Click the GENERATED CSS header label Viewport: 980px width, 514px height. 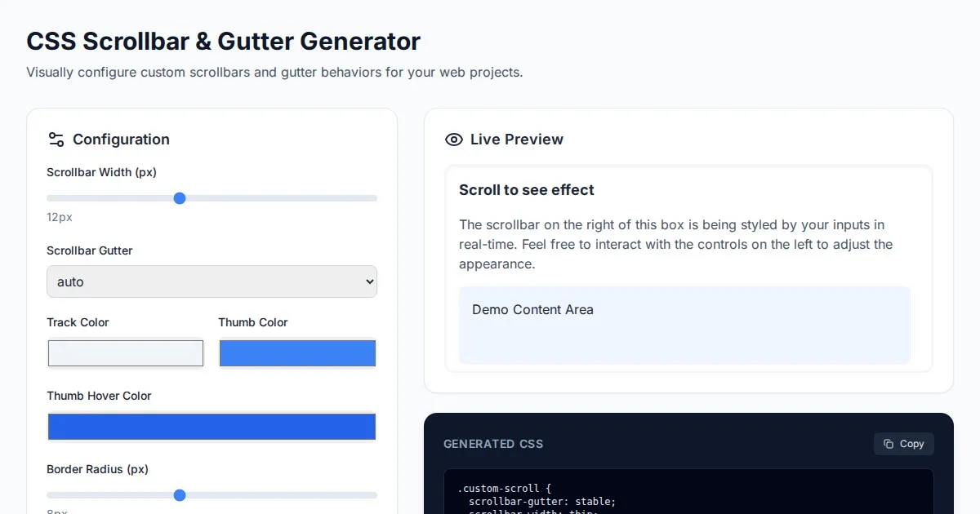(x=493, y=444)
